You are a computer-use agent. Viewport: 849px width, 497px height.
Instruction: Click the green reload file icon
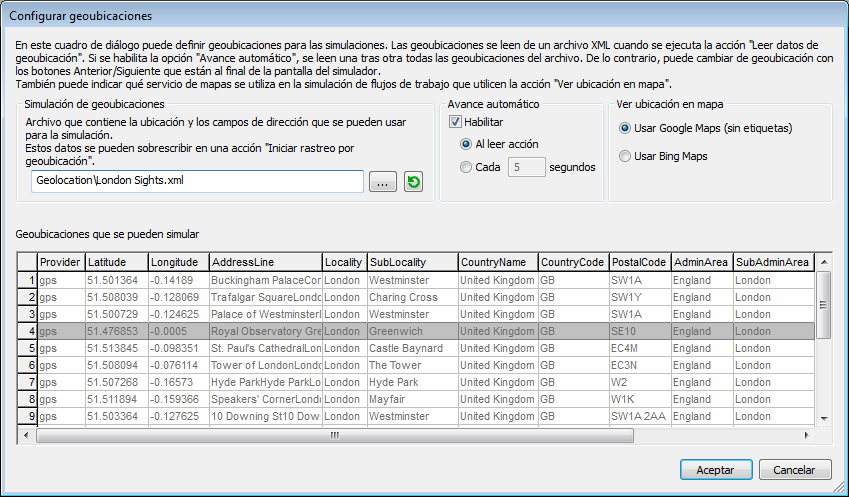point(413,182)
